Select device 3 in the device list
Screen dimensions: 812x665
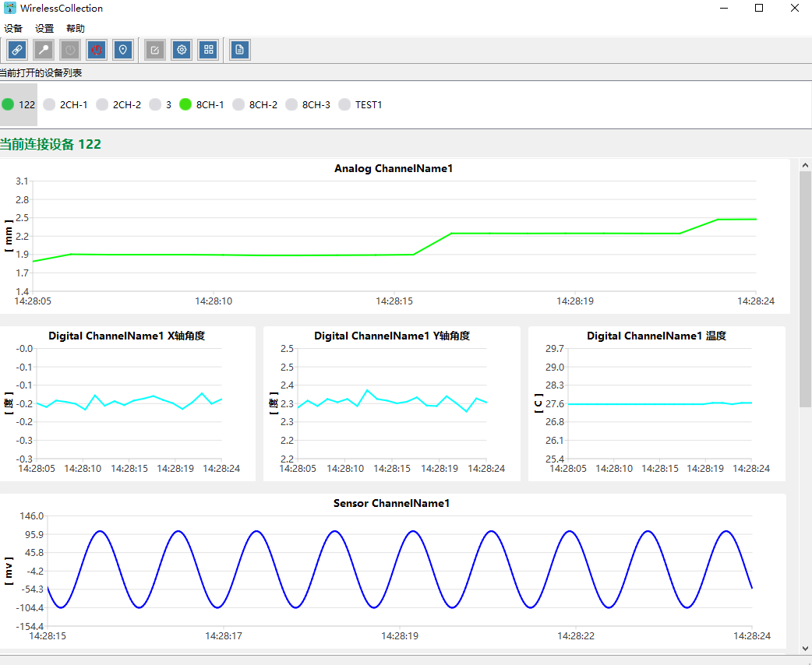point(161,104)
